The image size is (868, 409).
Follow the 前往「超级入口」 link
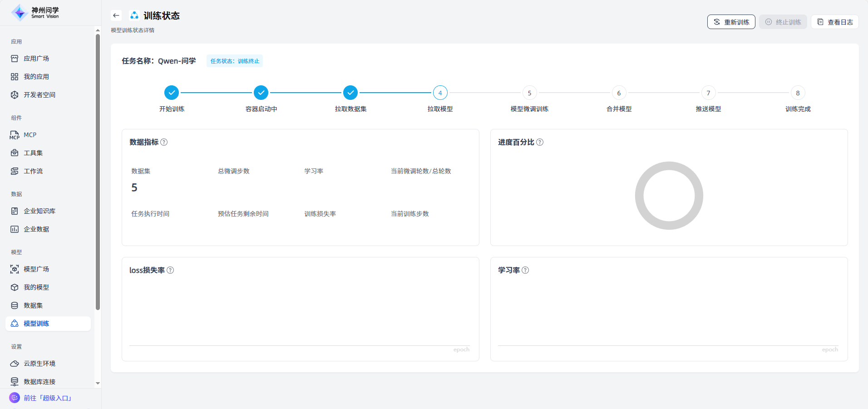48,398
